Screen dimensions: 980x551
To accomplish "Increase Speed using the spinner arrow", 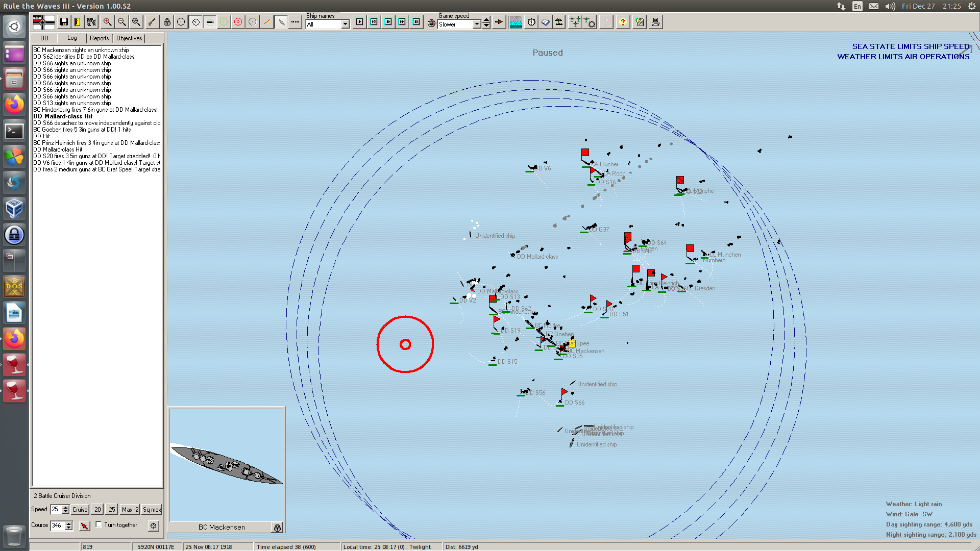I will (x=65, y=507).
